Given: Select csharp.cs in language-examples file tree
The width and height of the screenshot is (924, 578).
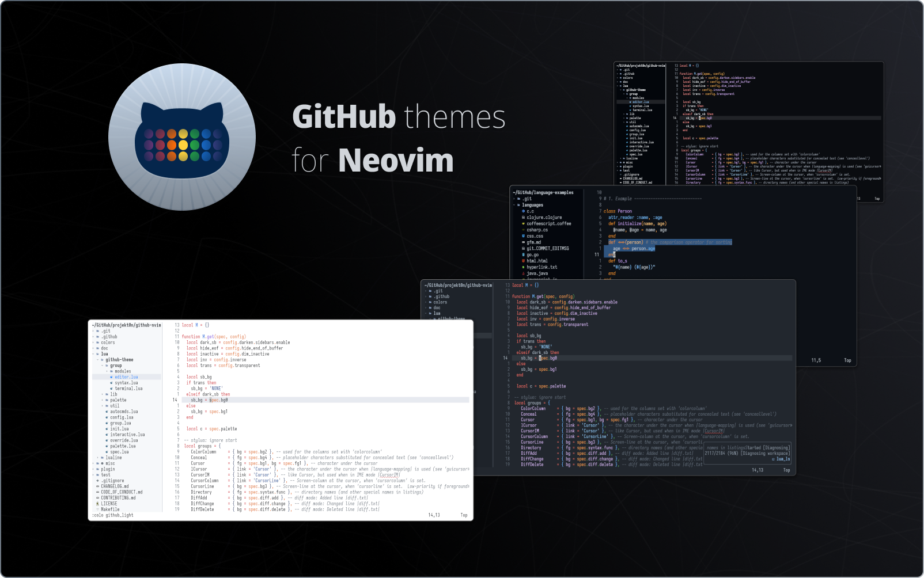Looking at the screenshot, I should [537, 230].
